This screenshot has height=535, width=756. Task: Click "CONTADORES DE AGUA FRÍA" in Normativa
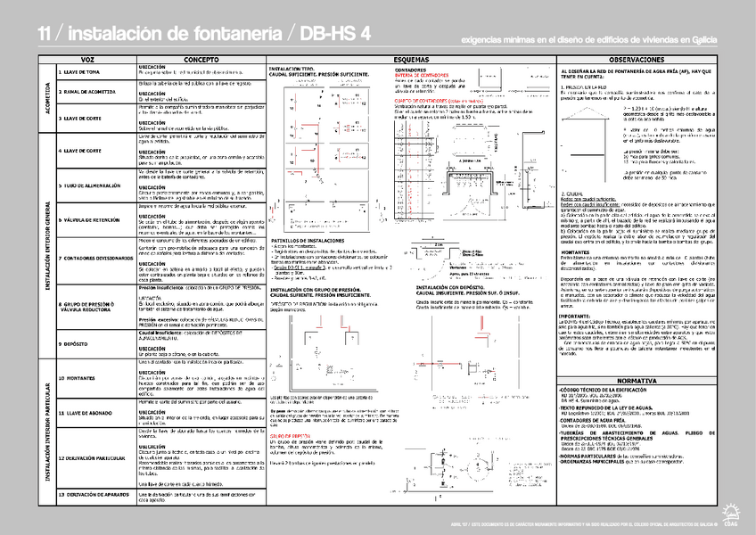click(x=593, y=420)
